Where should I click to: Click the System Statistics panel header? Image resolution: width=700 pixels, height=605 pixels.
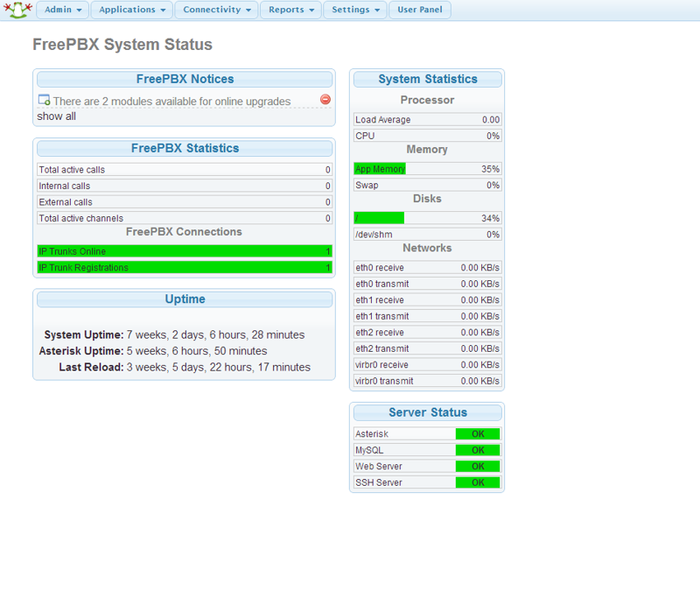[427, 79]
